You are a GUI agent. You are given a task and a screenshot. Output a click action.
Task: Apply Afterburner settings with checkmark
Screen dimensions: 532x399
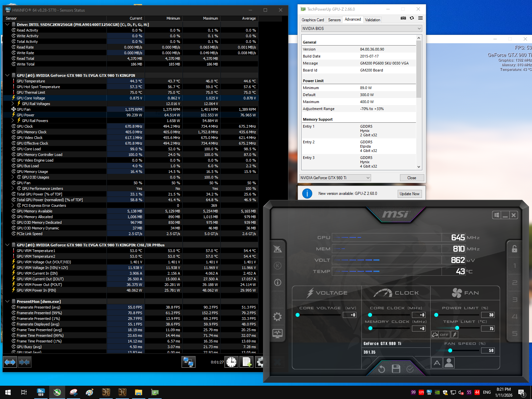coord(410,369)
